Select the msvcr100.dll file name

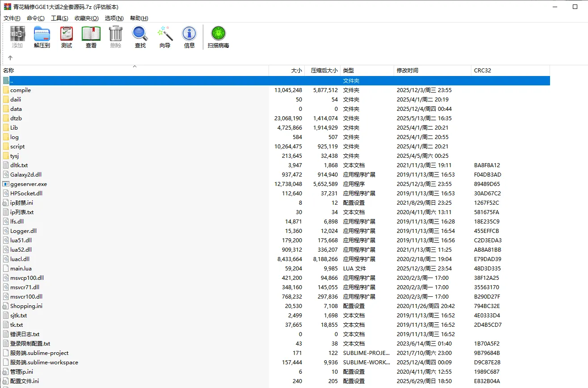[26, 296]
